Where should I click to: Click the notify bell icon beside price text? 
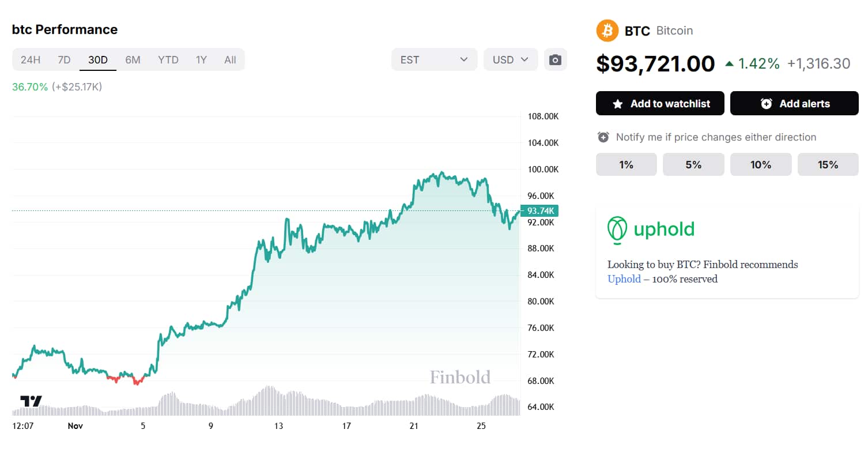603,137
